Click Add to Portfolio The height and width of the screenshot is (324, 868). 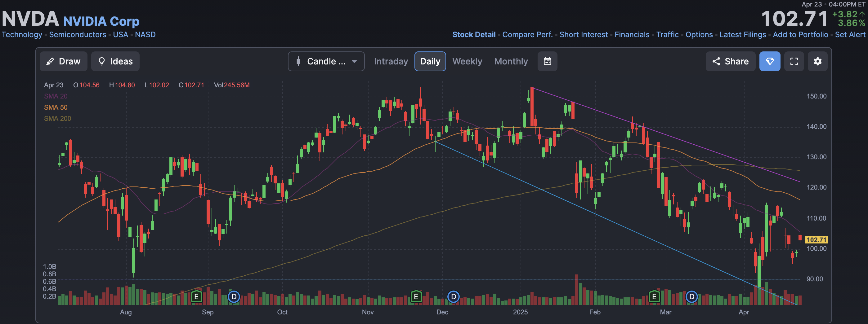tap(800, 35)
